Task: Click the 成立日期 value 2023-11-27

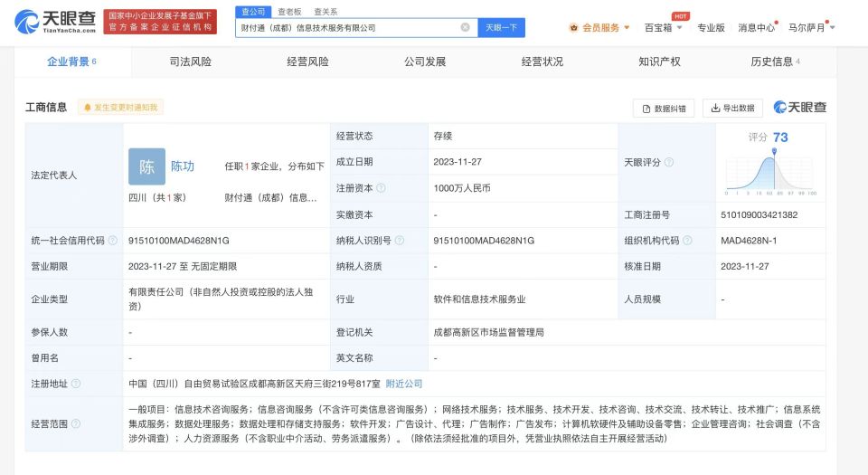Action: pyautogui.click(x=458, y=162)
